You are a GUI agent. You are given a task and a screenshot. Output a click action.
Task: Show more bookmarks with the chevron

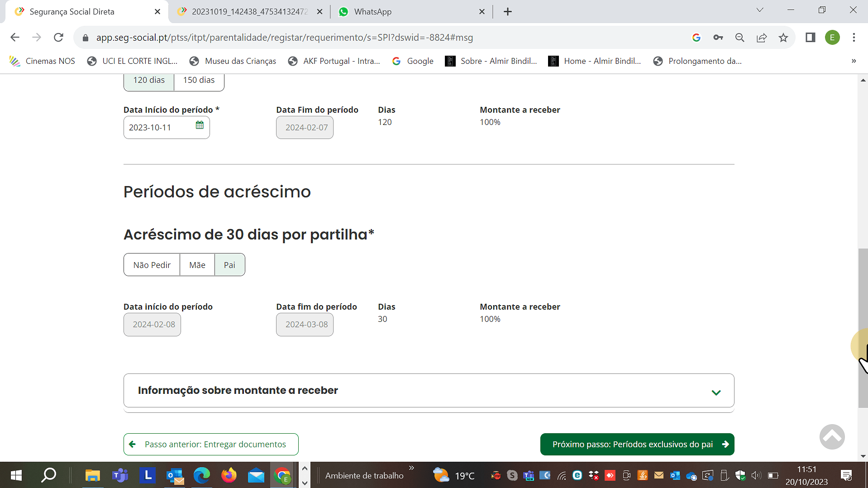854,61
